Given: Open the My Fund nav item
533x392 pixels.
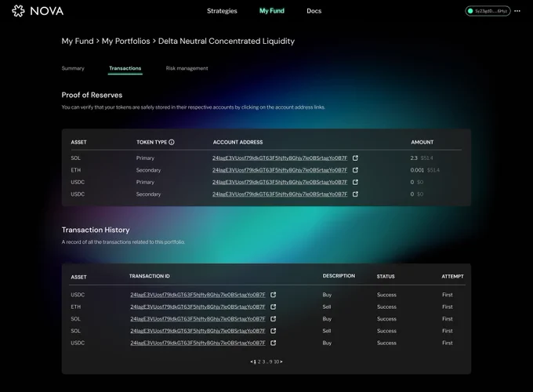Looking at the screenshot, I should click(x=272, y=11).
